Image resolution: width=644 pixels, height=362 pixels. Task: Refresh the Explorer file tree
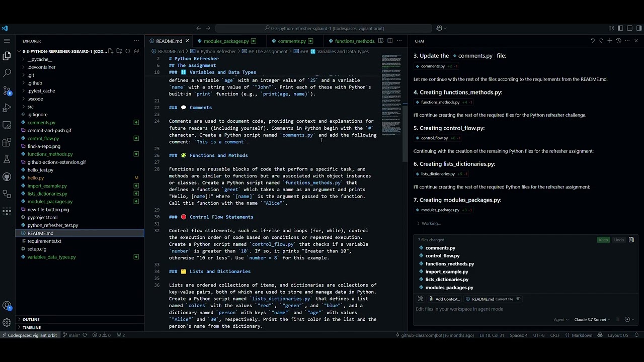click(x=128, y=51)
